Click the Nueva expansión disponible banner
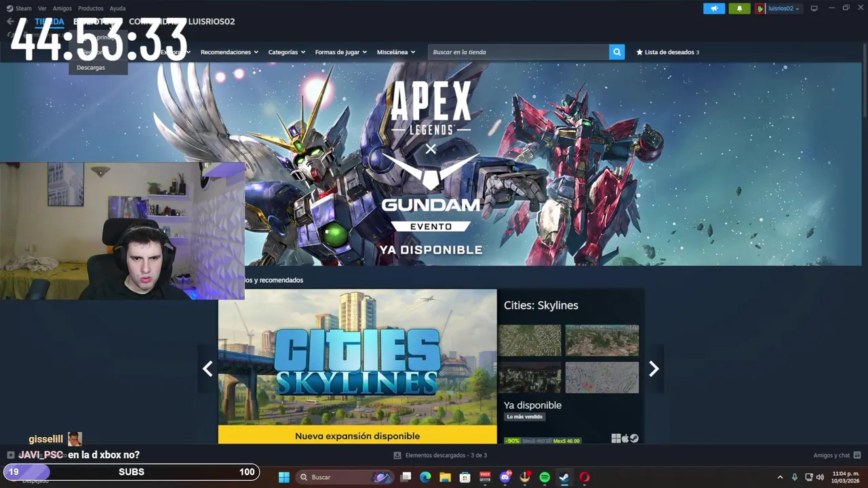Image resolution: width=868 pixels, height=488 pixels. click(357, 435)
